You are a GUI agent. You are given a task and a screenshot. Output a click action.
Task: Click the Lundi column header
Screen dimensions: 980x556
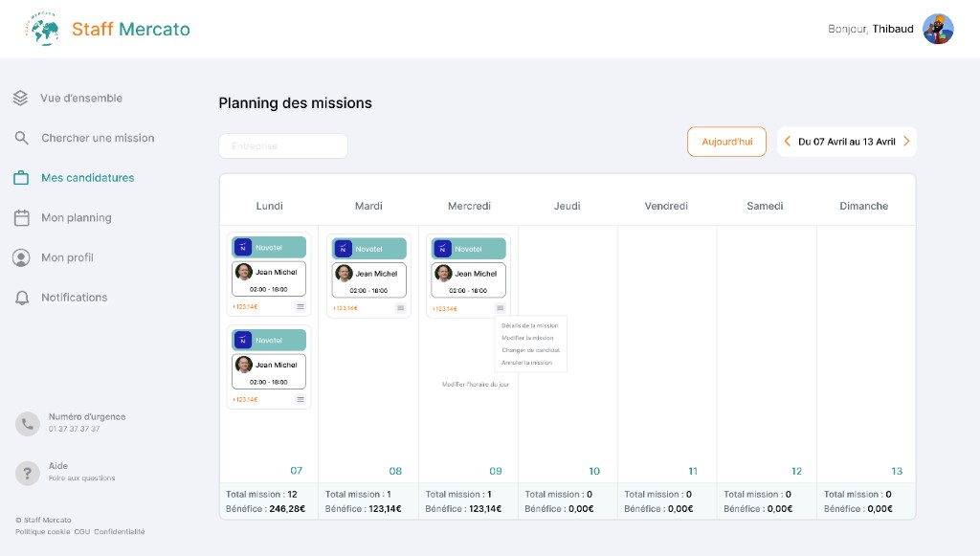[269, 206]
